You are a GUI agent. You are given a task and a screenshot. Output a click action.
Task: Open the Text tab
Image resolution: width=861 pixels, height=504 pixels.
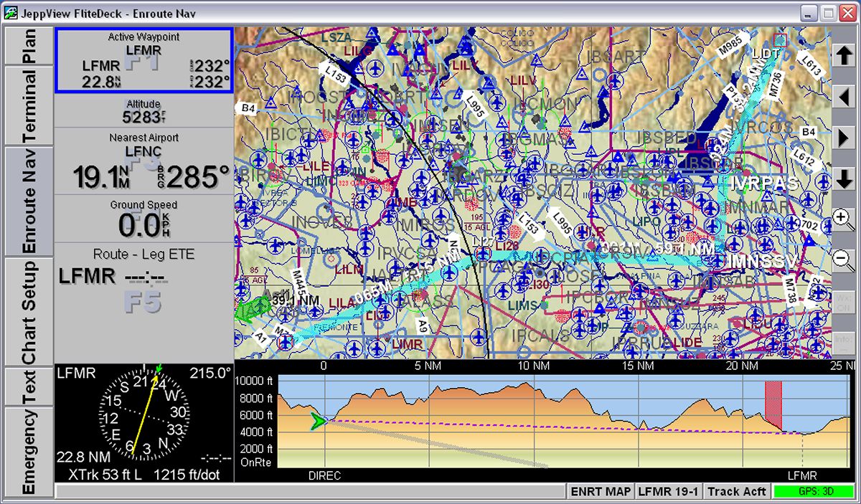tap(29, 387)
